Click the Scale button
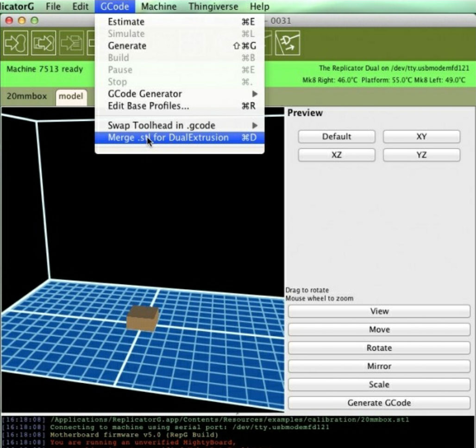Image resolution: width=476 pixels, height=448 pixels. click(x=379, y=385)
